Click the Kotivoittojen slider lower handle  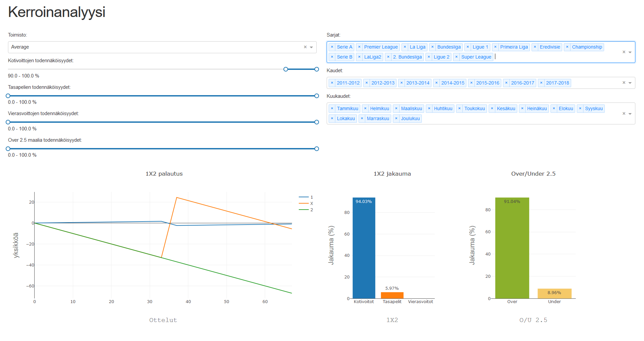pyautogui.click(x=286, y=69)
